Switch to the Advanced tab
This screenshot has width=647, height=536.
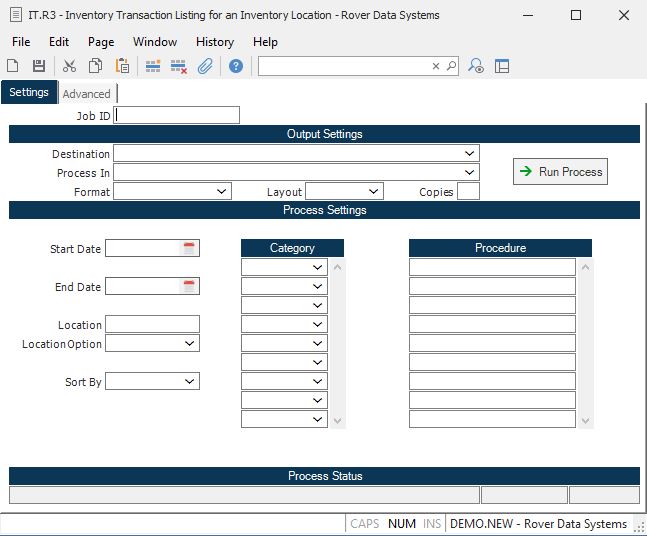click(87, 94)
